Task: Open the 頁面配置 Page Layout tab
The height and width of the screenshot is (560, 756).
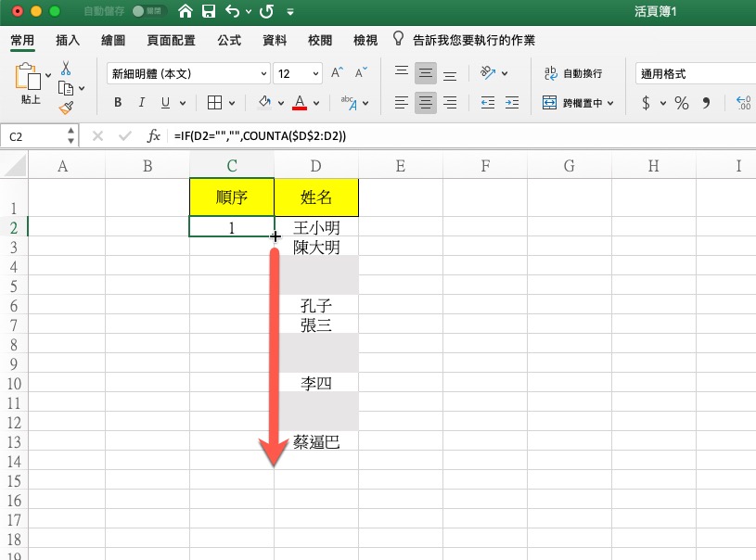Action: pos(172,40)
